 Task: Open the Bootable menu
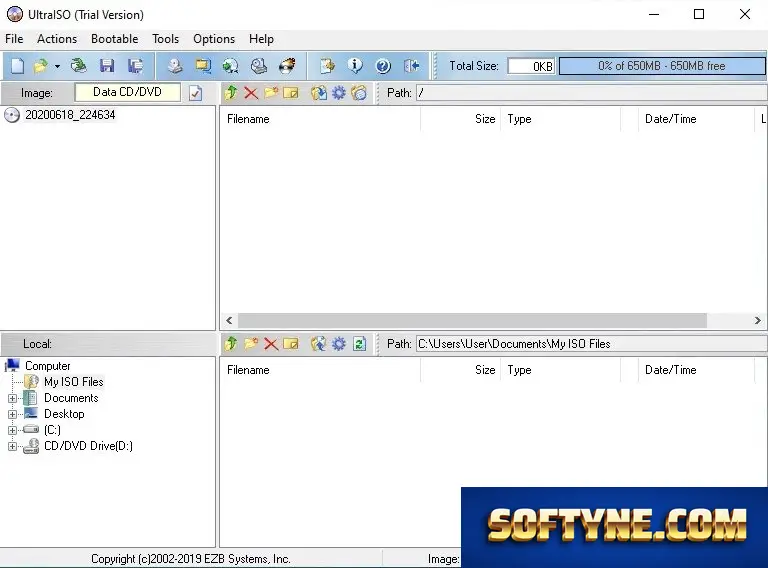pyautogui.click(x=115, y=39)
